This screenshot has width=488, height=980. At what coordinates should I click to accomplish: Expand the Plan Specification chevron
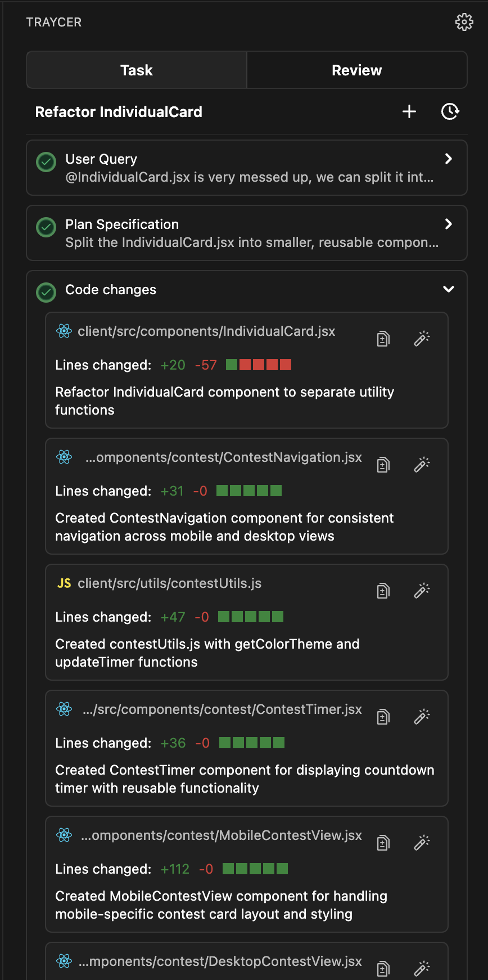(x=448, y=224)
